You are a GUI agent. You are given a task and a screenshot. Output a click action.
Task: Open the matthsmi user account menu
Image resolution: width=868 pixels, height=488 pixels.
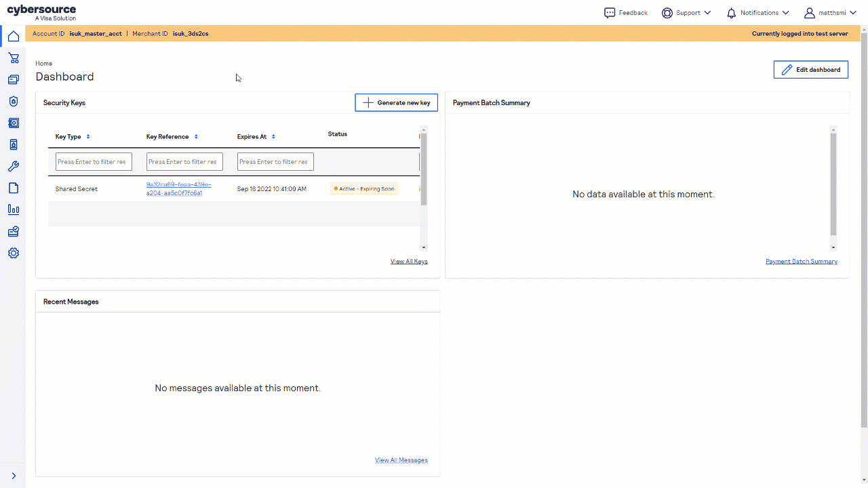click(831, 13)
